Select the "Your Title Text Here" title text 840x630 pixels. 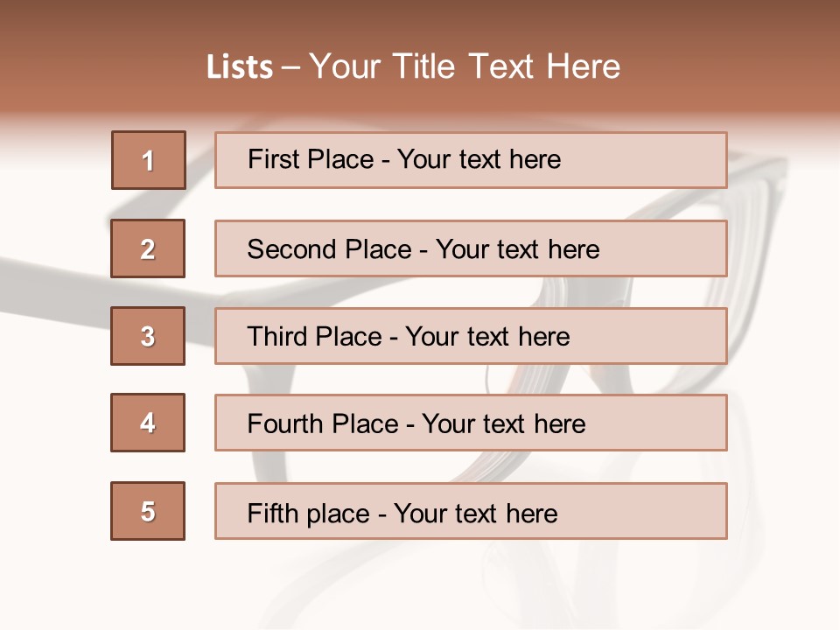(x=465, y=66)
